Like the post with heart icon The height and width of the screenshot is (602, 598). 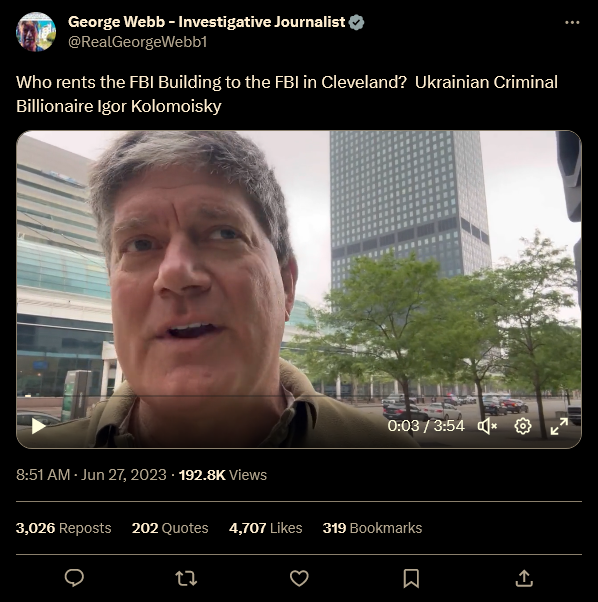(x=299, y=578)
